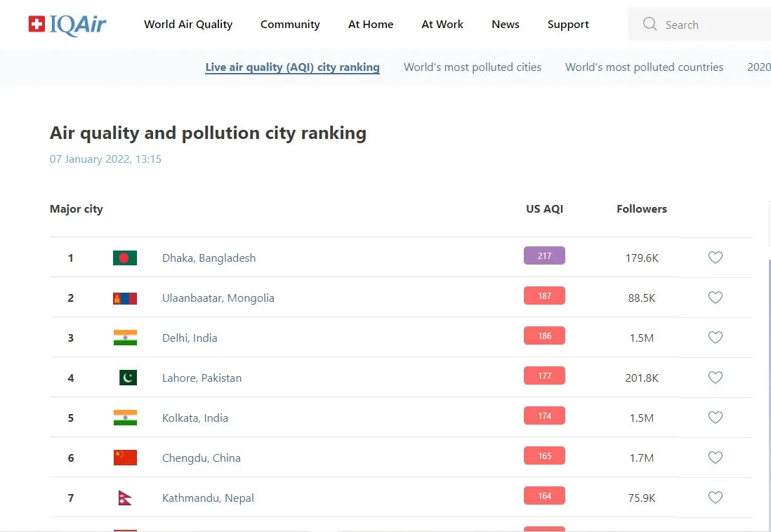This screenshot has height=532, width=771.
Task: Open the Lahore, Pakistan city link
Action: click(x=202, y=378)
